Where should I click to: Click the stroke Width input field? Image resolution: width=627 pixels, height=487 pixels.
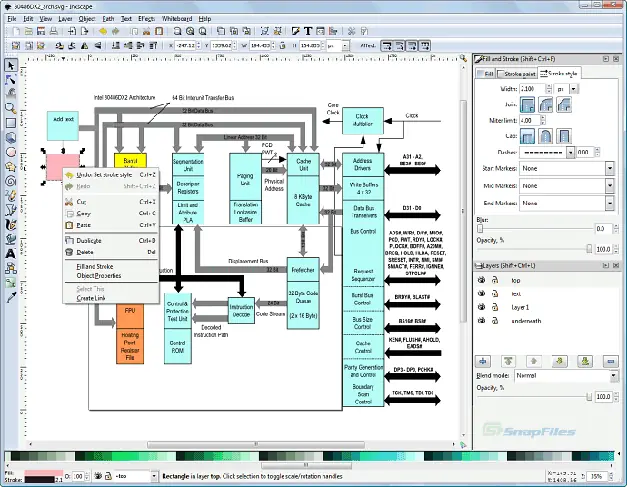(533, 89)
